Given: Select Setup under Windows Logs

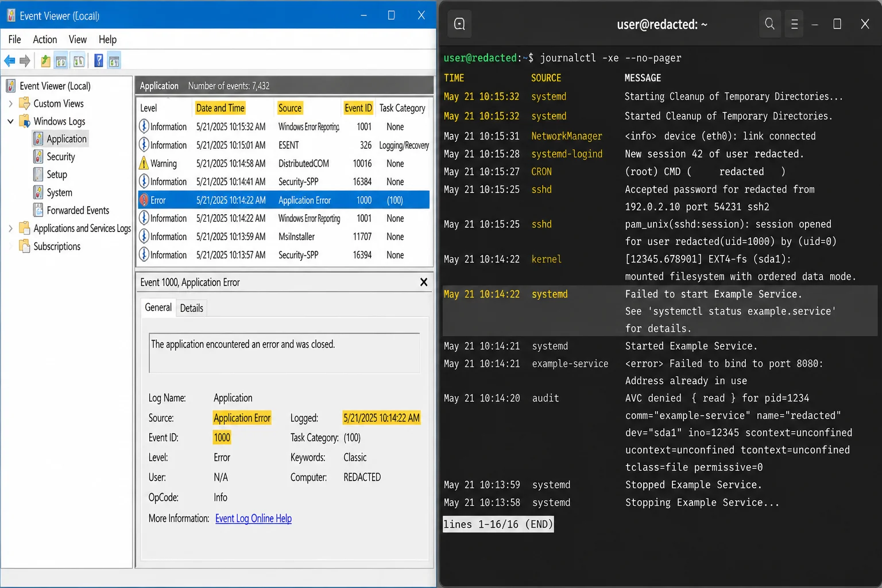Looking at the screenshot, I should point(57,174).
